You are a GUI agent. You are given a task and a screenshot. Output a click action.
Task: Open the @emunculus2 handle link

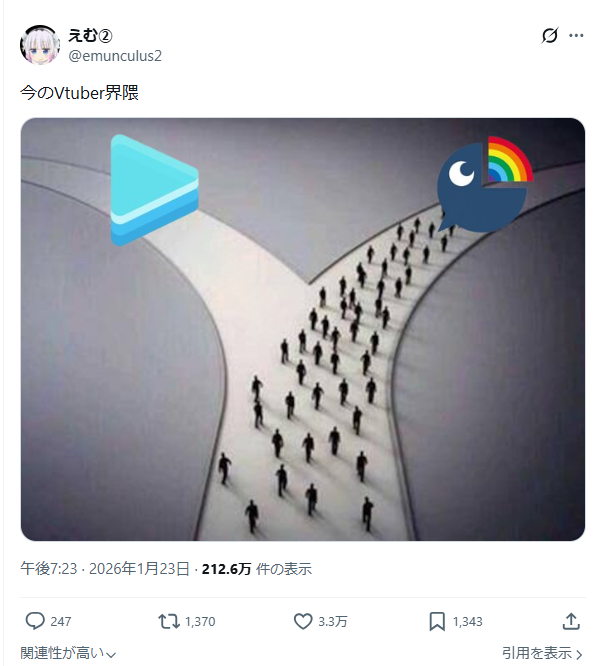115,56
